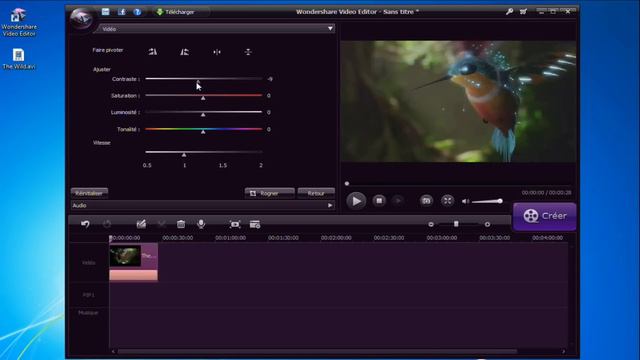Select the clip's audio strip on timeline
This screenshot has width=640, height=360.
133,275
